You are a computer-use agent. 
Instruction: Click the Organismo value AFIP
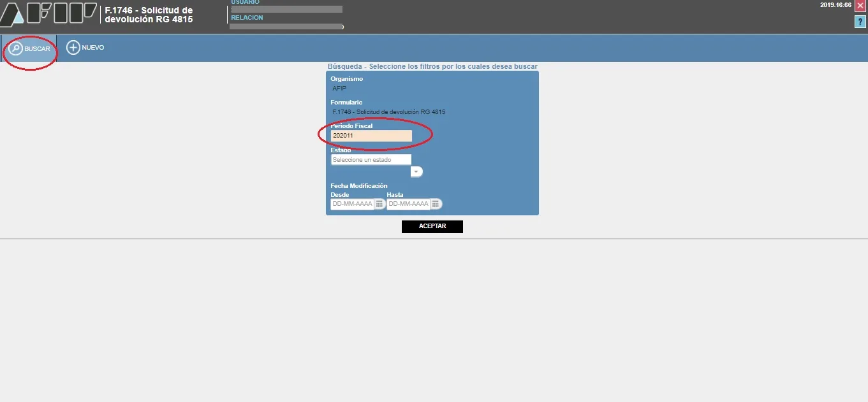(x=339, y=89)
